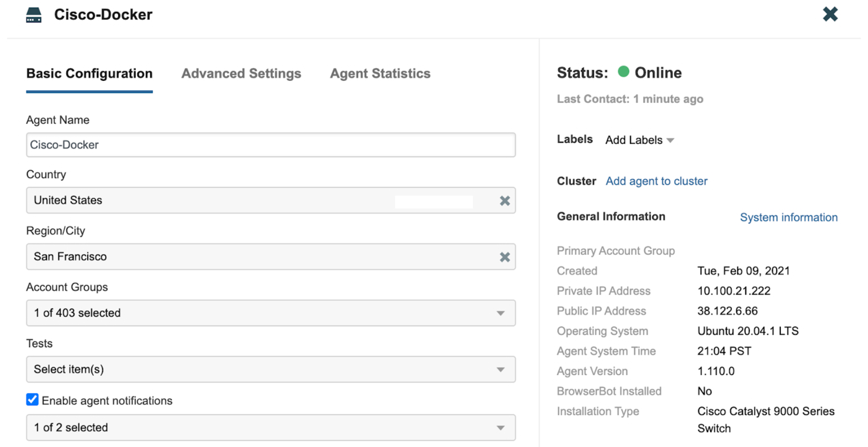This screenshot has height=447, width=868.
Task: Click the Cisco-Docker agent device icon
Action: pos(34,15)
